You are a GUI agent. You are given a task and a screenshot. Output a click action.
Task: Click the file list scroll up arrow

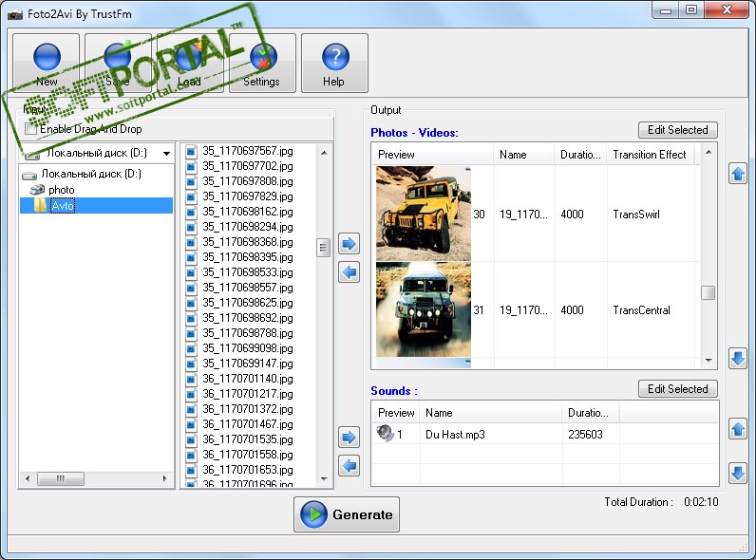[x=324, y=153]
